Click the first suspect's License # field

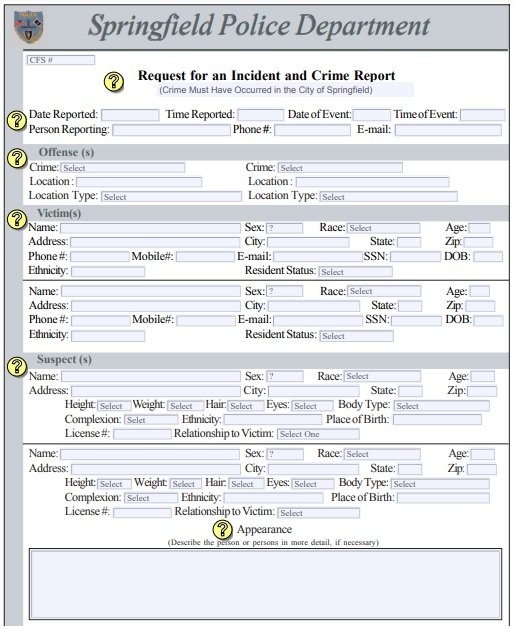142,434
